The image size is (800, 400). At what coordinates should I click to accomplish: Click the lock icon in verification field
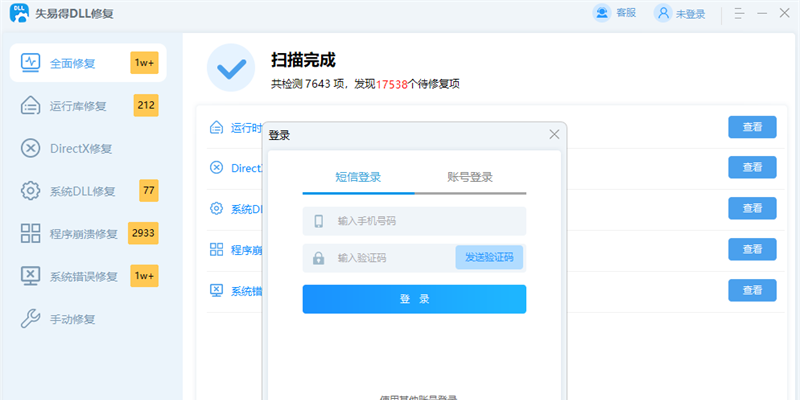(x=318, y=258)
